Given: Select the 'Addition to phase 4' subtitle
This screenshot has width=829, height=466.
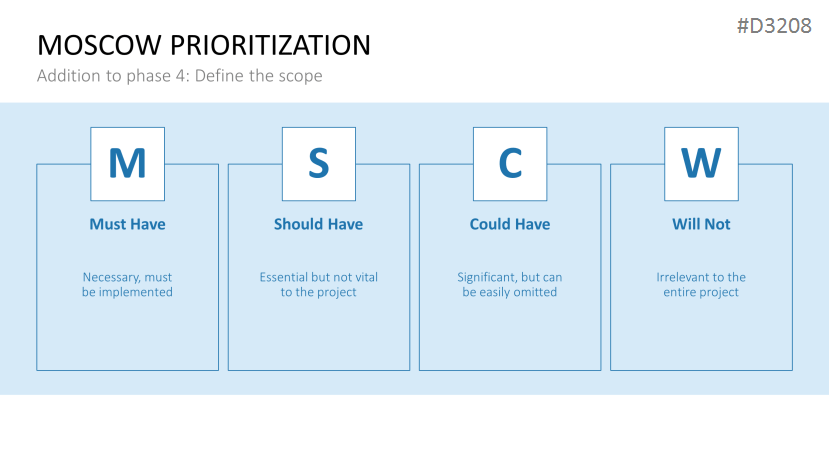Looking at the screenshot, I should 179,76.
